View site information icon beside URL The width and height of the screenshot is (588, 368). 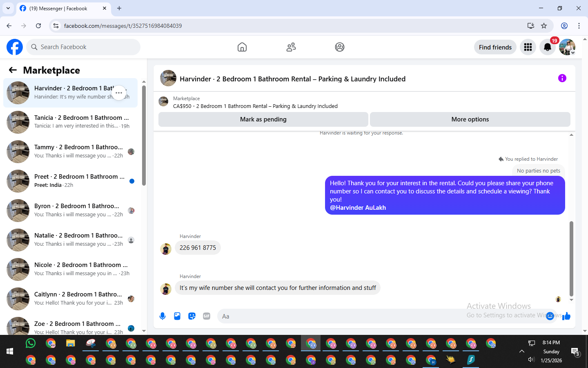56,26
